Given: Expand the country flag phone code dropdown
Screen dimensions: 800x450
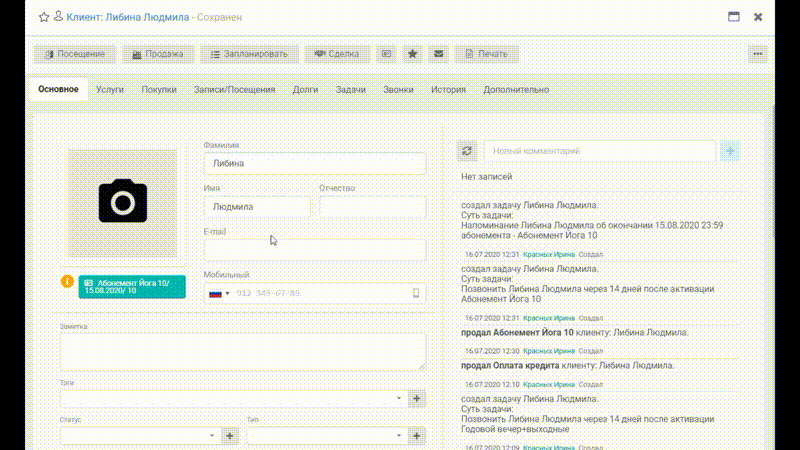Looking at the screenshot, I should (219, 293).
